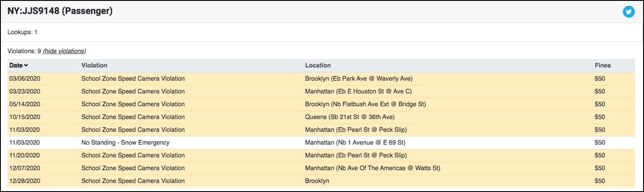
Task: Select Queens (Sb 21st St @ 36th Ave) location
Action: (x=350, y=117)
